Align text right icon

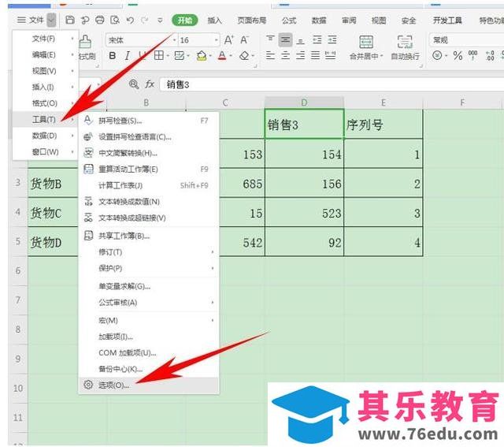pyautogui.click(x=301, y=55)
